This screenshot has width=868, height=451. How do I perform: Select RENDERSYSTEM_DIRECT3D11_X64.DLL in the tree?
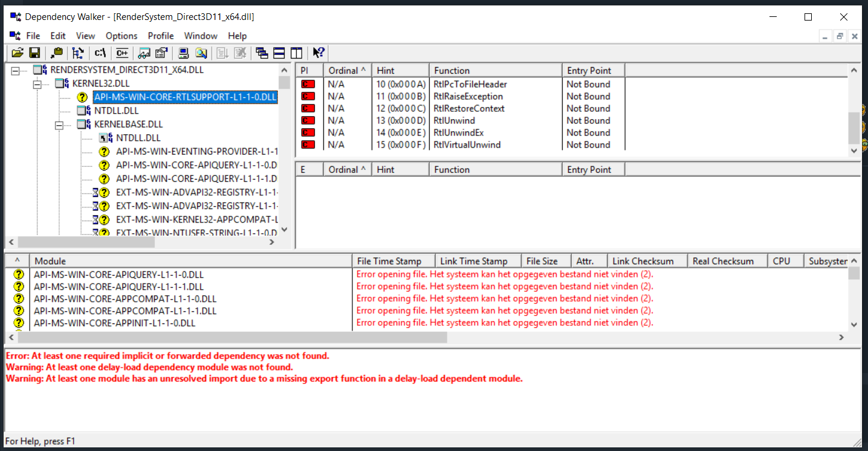pyautogui.click(x=127, y=70)
